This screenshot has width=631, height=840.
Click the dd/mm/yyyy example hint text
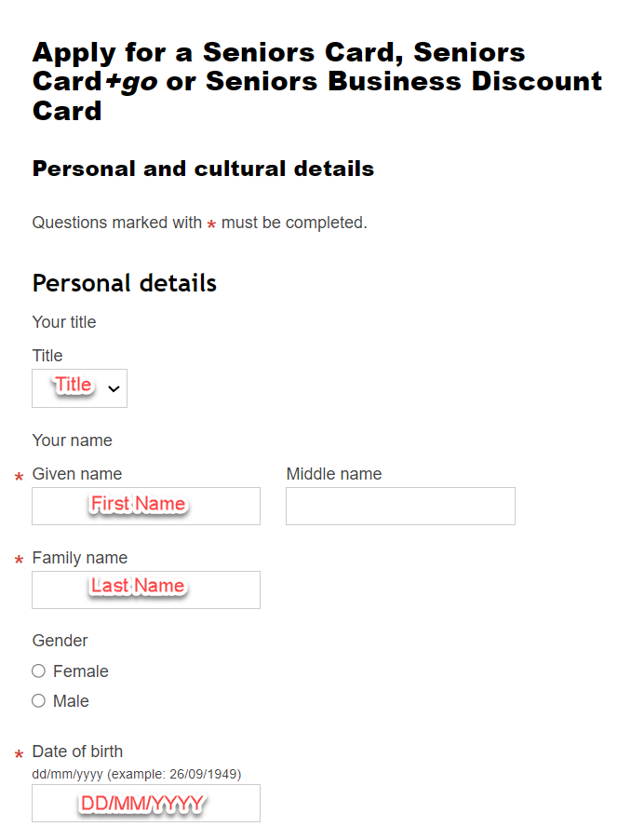click(x=137, y=774)
